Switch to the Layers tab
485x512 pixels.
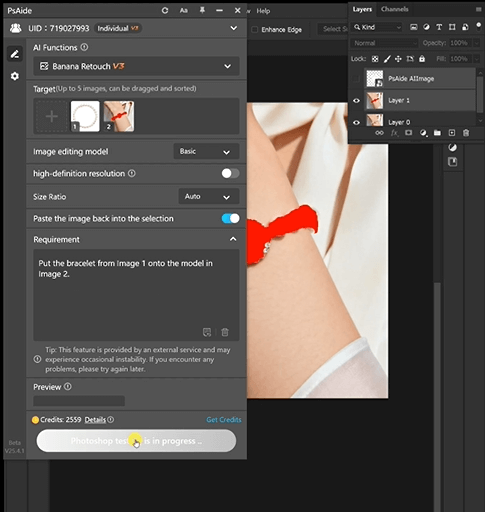coord(362,9)
